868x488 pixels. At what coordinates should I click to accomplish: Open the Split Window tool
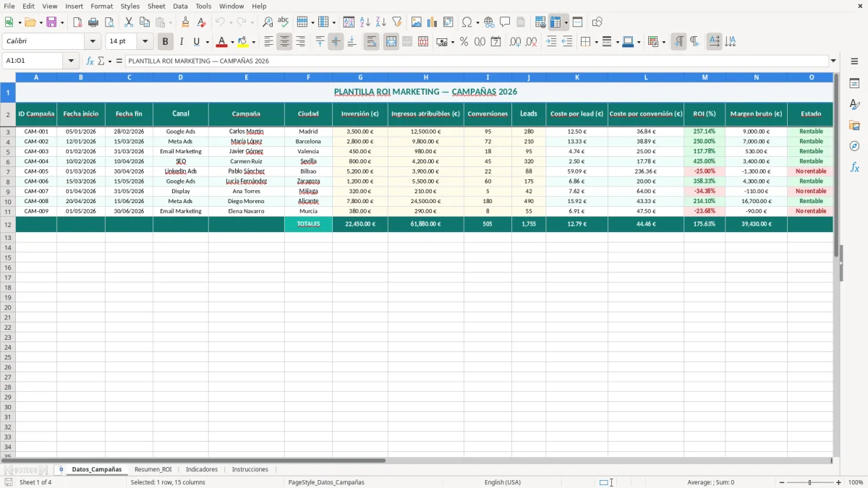(577, 22)
